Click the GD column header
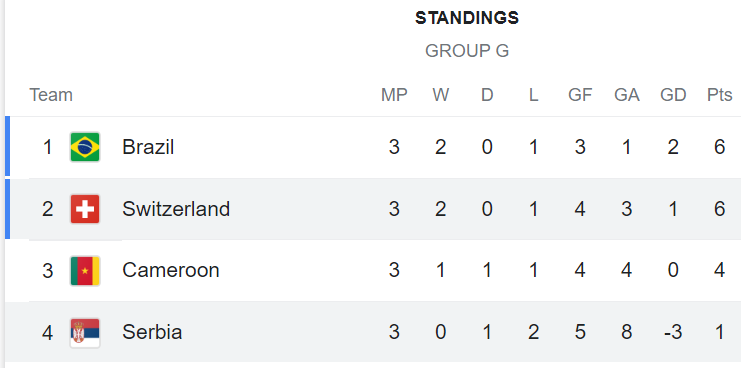The height and width of the screenshot is (368, 741). tap(673, 95)
